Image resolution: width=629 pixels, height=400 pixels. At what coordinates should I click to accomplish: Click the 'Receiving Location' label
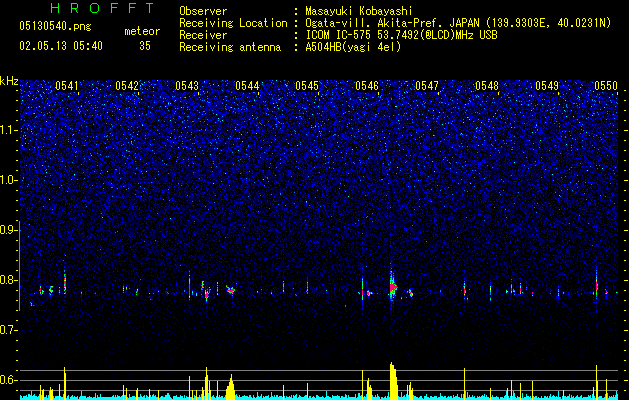tap(233, 23)
